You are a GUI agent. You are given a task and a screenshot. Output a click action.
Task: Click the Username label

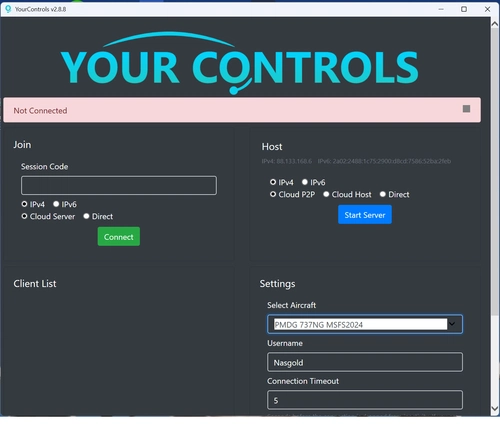click(285, 343)
